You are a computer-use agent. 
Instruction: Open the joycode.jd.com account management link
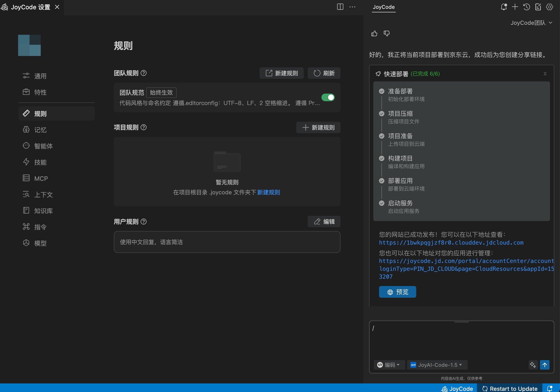(x=466, y=269)
